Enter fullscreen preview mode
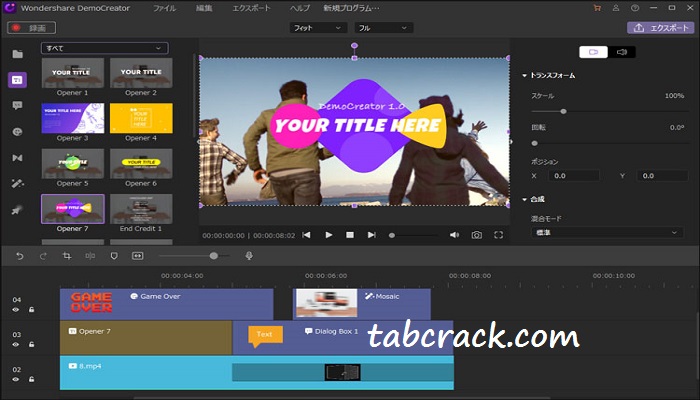 [x=499, y=235]
